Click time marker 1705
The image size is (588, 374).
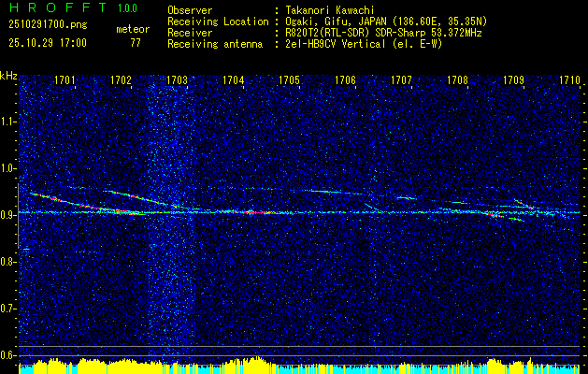click(289, 79)
